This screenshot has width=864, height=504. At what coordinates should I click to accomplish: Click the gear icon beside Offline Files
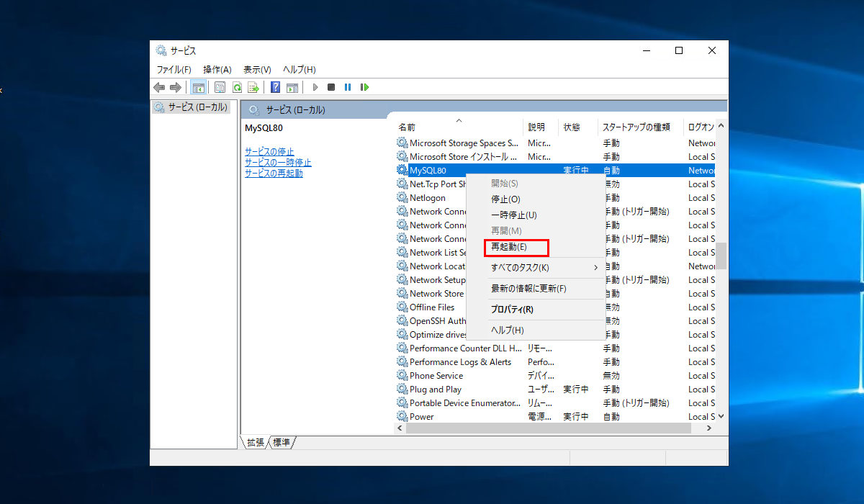pos(402,307)
